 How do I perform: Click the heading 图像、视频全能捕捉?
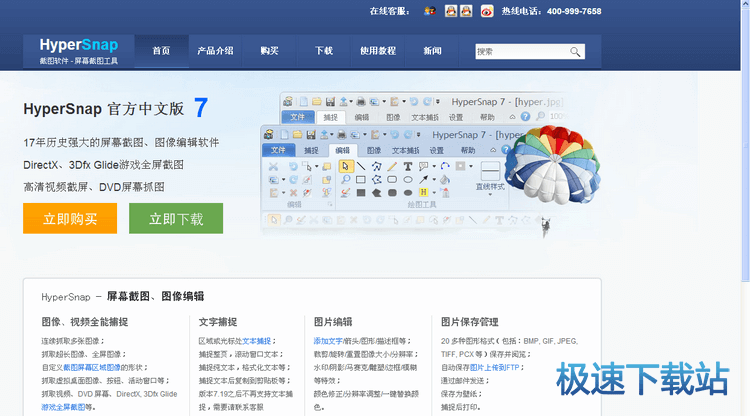[x=85, y=322]
